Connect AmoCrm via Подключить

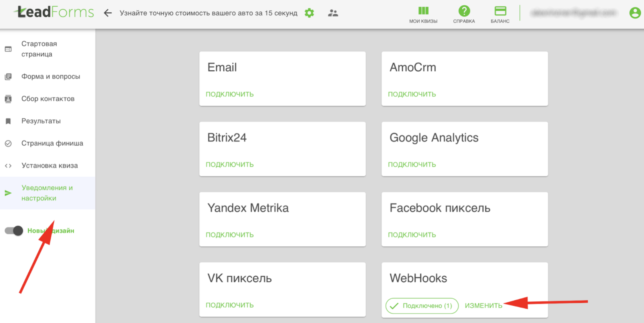(412, 94)
